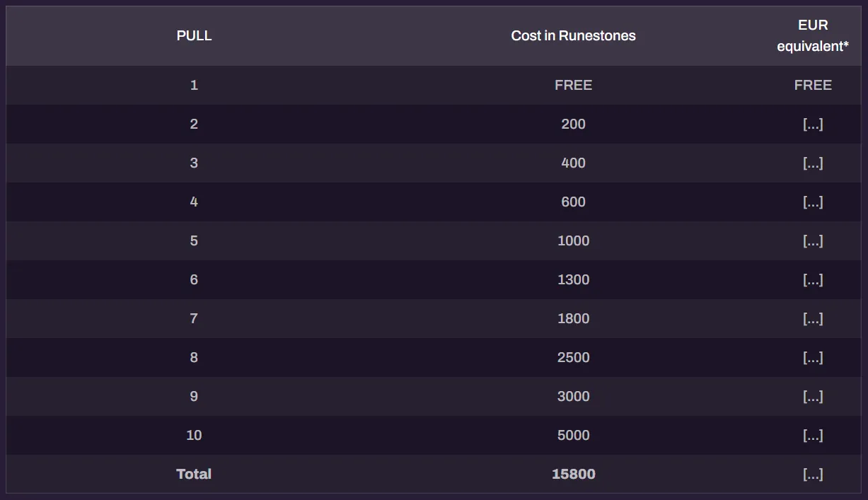The width and height of the screenshot is (868, 500).
Task: Select the 200 Runestones cost cell
Action: coord(573,124)
